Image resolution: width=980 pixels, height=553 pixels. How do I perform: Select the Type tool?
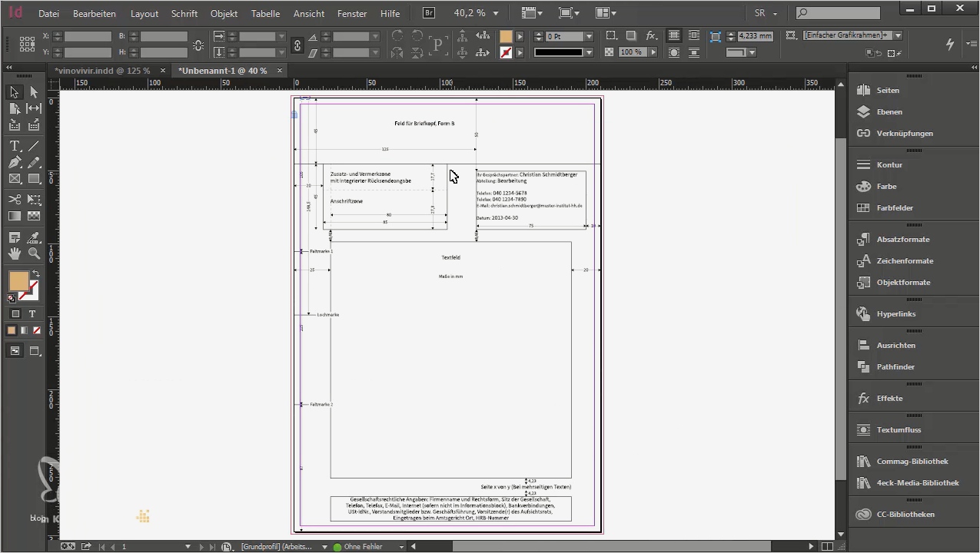[x=14, y=145]
